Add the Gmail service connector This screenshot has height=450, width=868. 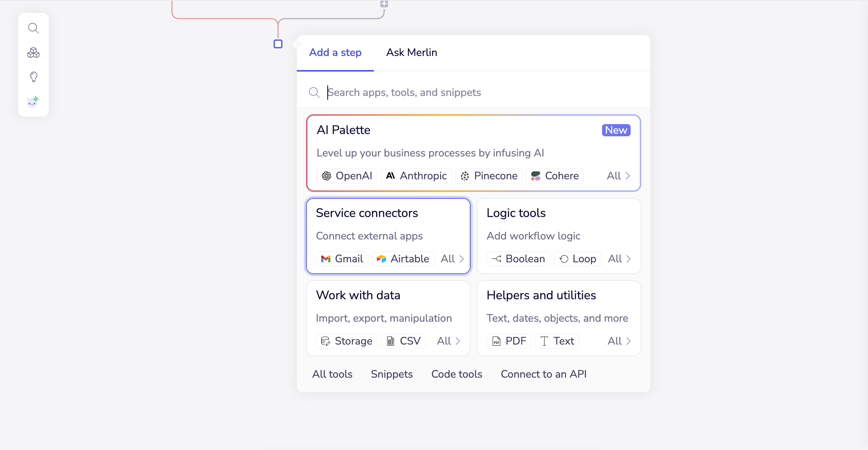342,259
